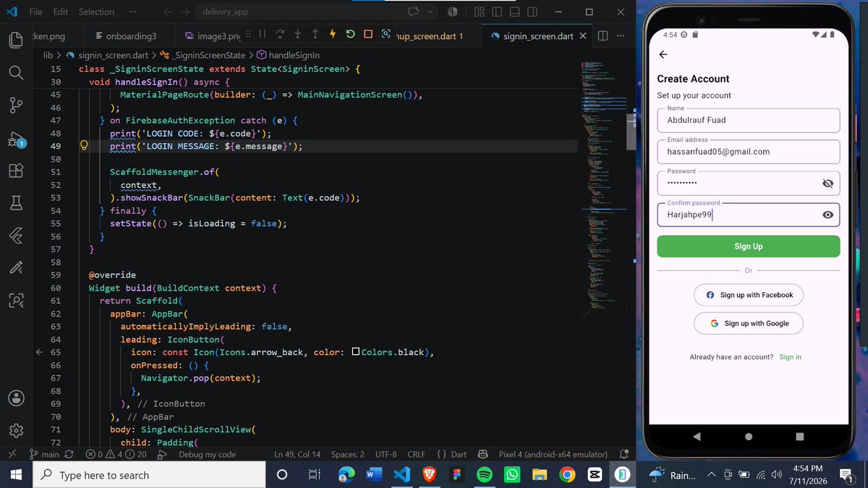Tap the Sign in link
868x488 pixels.
[x=790, y=357]
